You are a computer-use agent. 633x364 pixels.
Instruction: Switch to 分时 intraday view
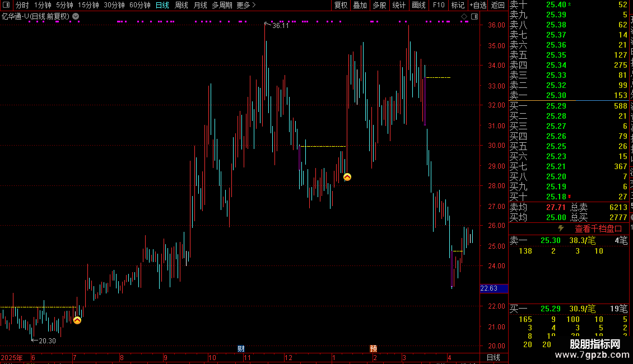click(x=22, y=5)
